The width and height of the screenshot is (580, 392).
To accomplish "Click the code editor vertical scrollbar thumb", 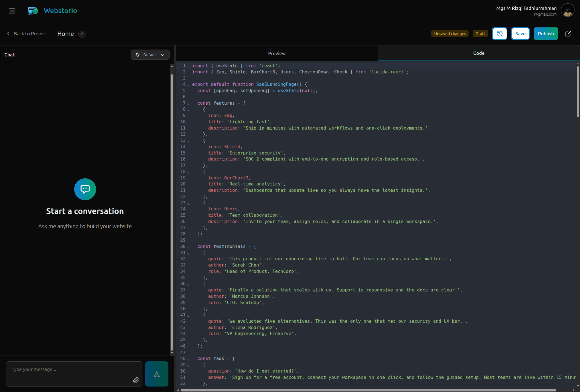I will tap(578, 92).
